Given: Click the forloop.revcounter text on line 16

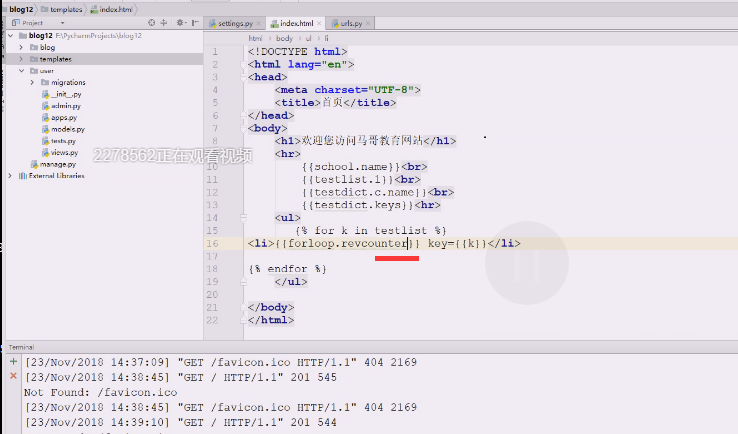Looking at the screenshot, I should pyautogui.click(x=348, y=243).
